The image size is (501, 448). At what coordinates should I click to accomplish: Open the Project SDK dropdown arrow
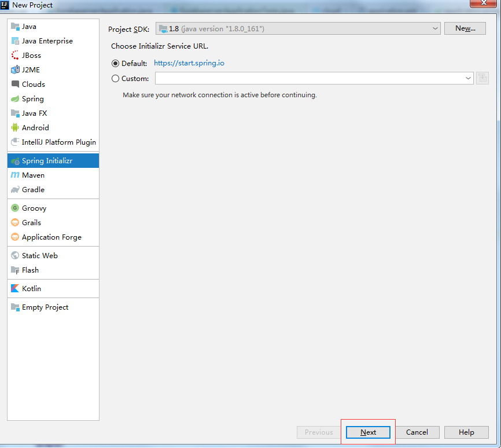435,28
